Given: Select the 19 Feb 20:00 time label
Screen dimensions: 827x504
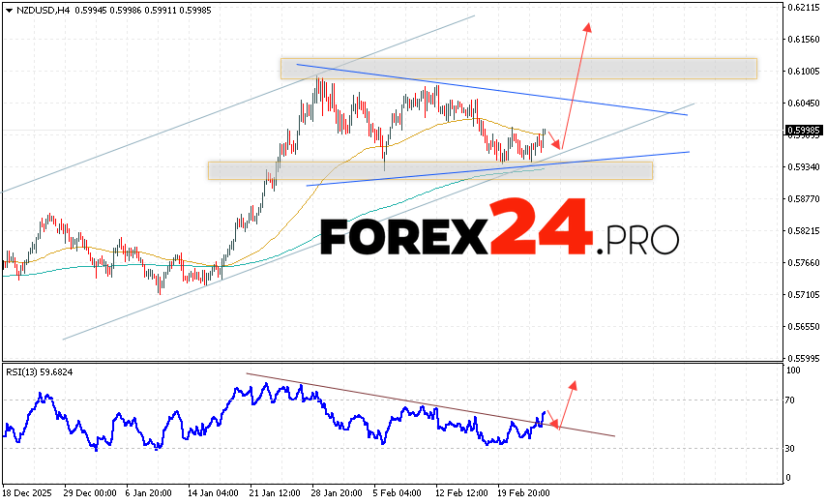Looking at the screenshot, I should 523,493.
